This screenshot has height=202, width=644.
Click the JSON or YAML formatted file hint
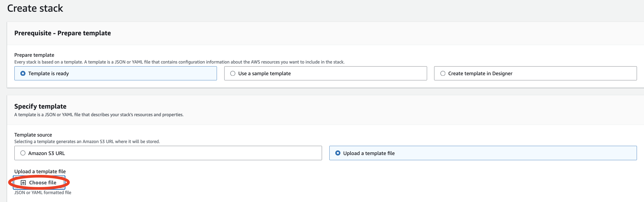[43, 193]
